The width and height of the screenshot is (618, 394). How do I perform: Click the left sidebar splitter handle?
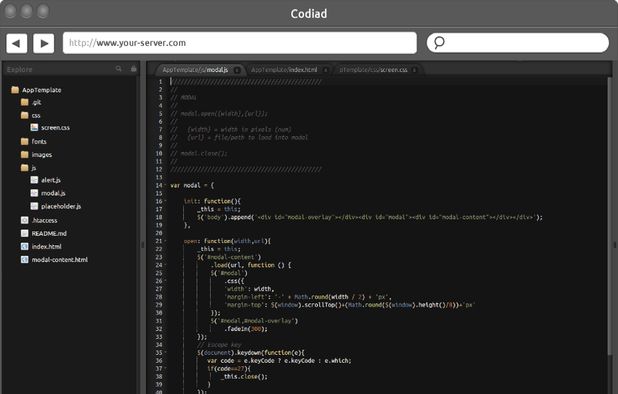[143, 245]
